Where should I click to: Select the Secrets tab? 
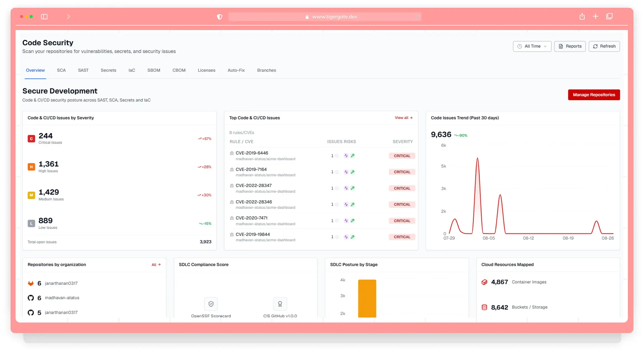pyautogui.click(x=108, y=70)
